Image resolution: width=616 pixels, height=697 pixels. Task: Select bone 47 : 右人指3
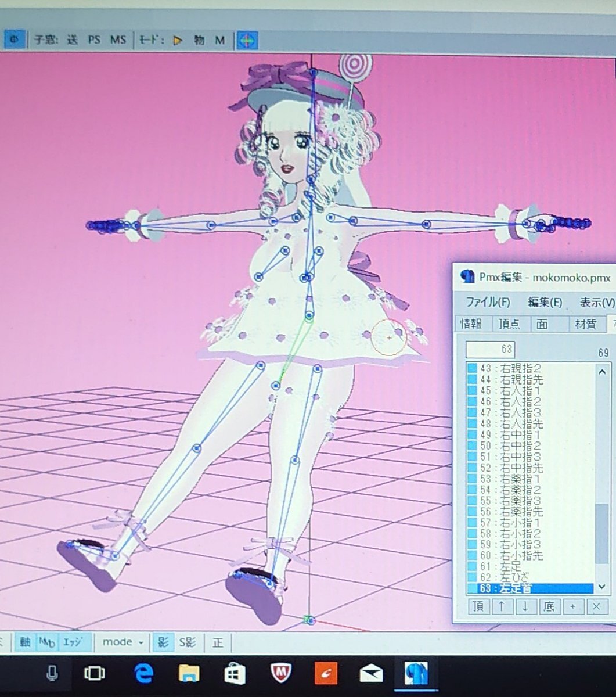point(531,412)
